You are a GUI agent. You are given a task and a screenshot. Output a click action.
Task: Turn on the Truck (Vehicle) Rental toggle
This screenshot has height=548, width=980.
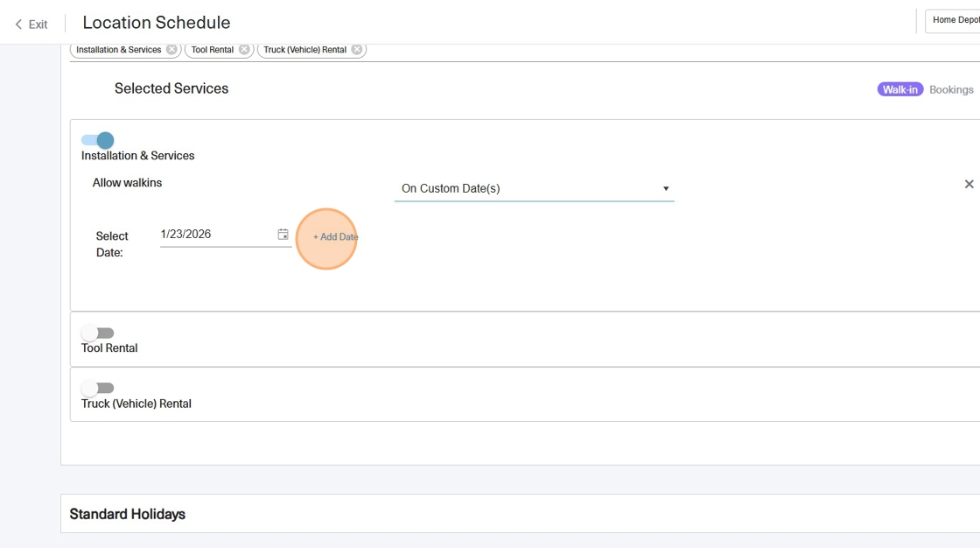98,388
